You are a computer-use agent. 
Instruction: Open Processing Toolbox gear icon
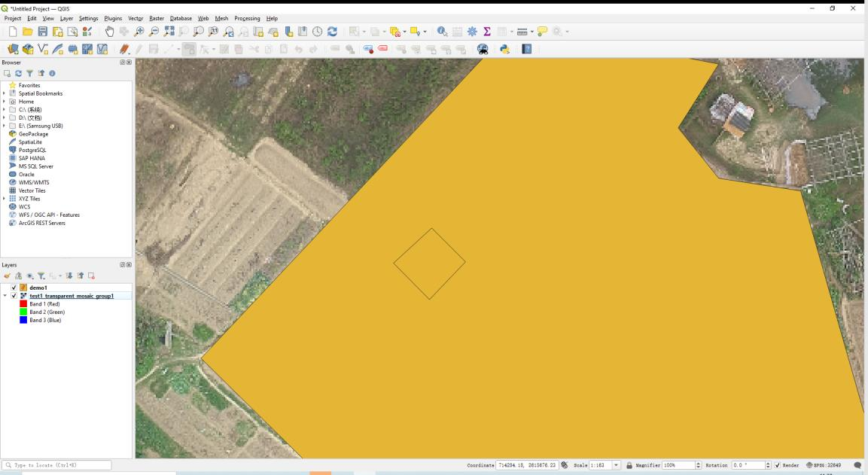tap(472, 32)
